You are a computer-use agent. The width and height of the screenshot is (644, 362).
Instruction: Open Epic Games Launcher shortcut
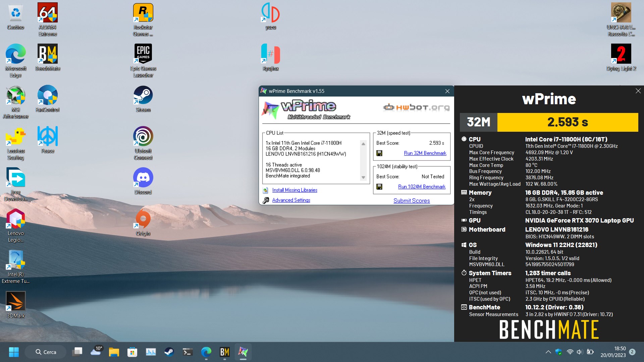143,61
